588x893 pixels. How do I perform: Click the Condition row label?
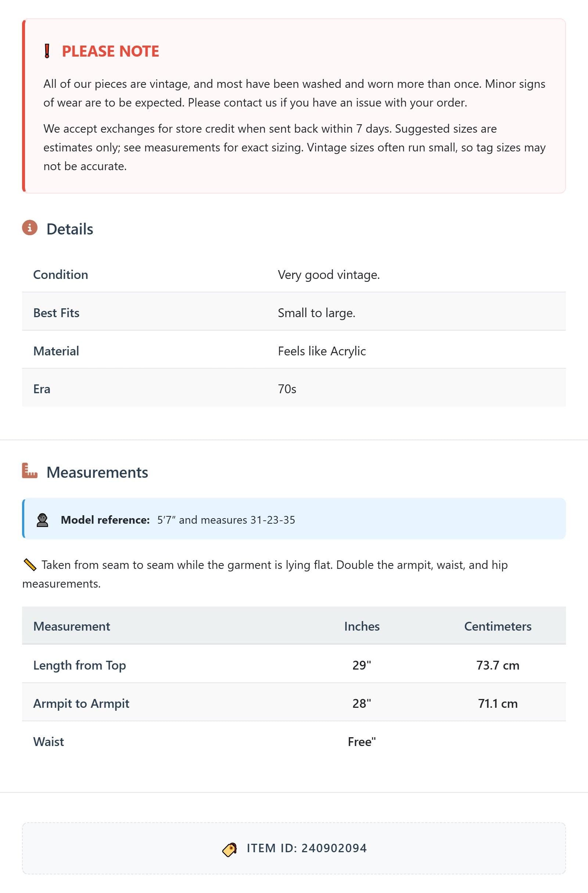tap(61, 275)
